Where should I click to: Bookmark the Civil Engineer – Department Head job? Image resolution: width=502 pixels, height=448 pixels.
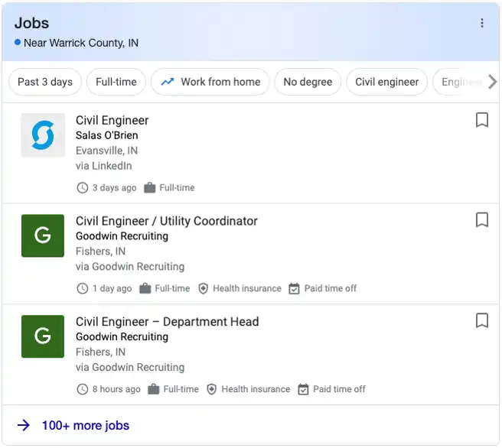click(482, 320)
